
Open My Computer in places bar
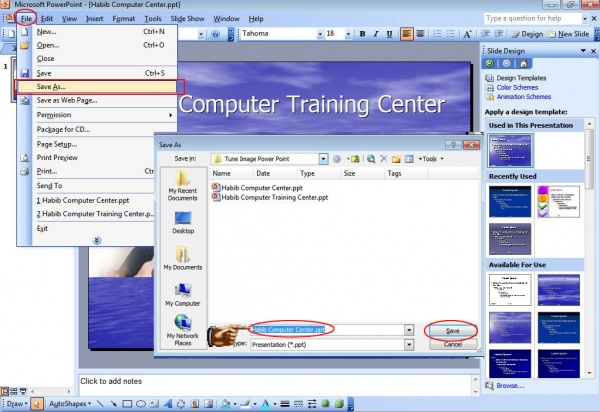click(x=183, y=295)
